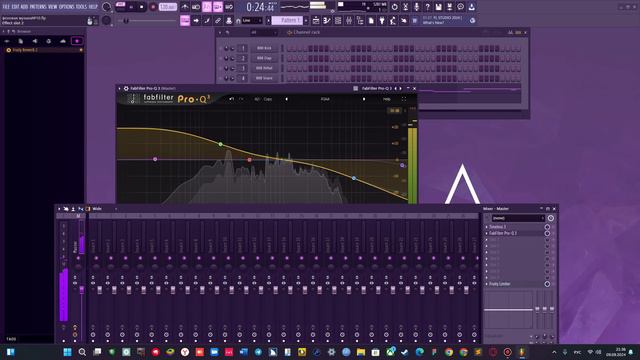Toggle FabFilter Pro-Q 3 slot enable knob
This screenshot has height=360, width=640.
click(x=547, y=233)
